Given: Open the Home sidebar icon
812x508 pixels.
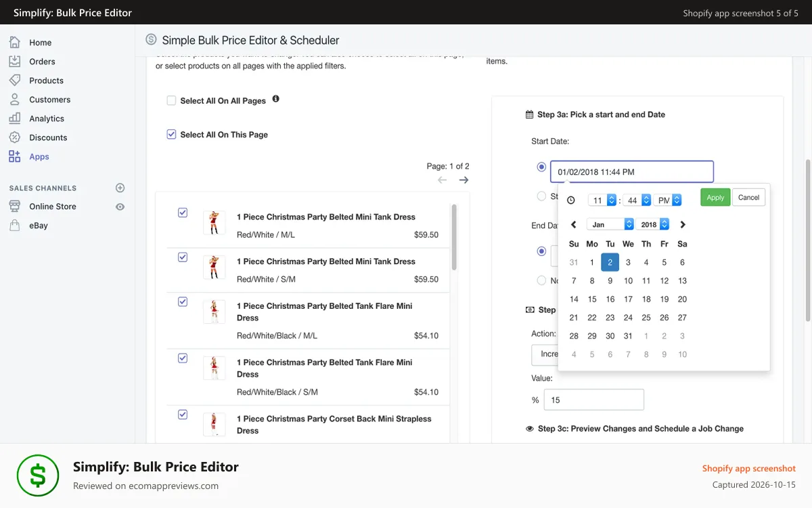Looking at the screenshot, I should click(x=15, y=42).
